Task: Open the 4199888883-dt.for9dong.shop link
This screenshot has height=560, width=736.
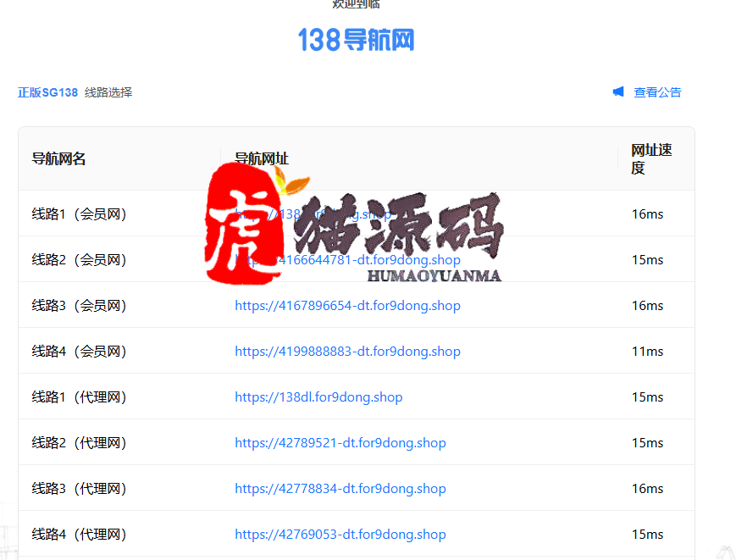Action: point(347,351)
